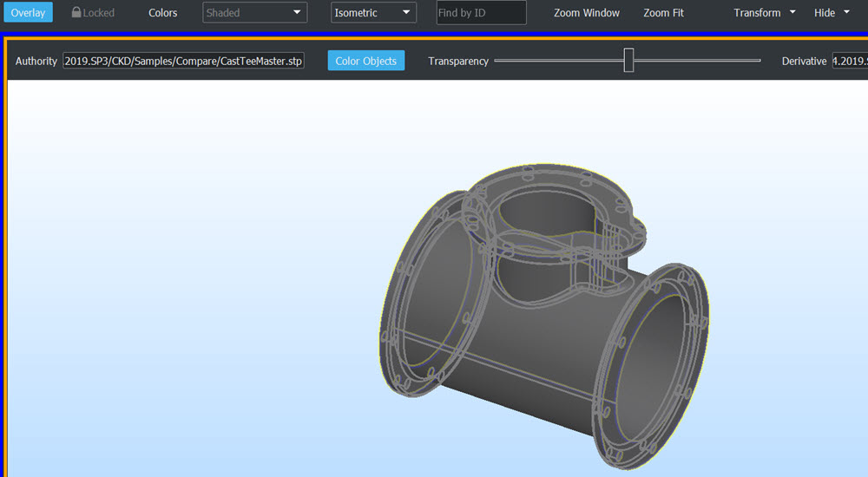The height and width of the screenshot is (477, 868).
Task: Expand the Shaded display mode dropdown
Action: coord(254,13)
